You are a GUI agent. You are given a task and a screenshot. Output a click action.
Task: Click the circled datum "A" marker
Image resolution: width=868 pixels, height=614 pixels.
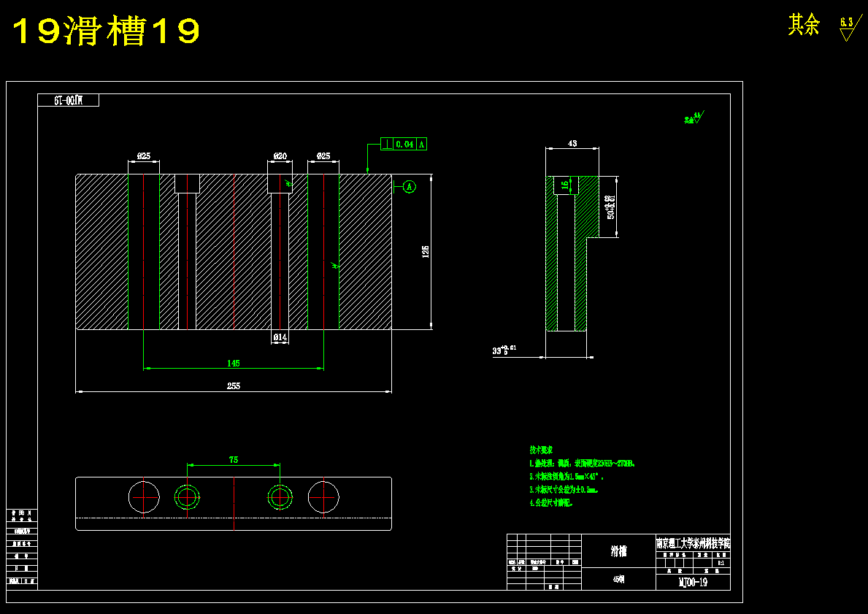coord(409,187)
